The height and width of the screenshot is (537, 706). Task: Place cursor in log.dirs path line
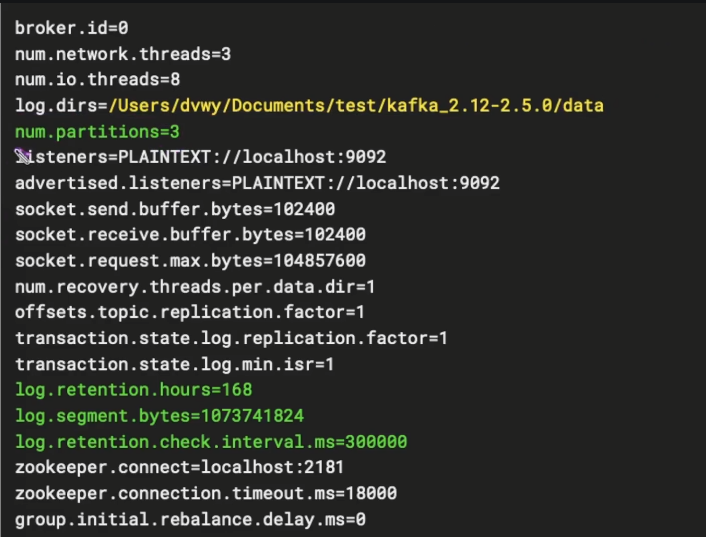(x=309, y=106)
